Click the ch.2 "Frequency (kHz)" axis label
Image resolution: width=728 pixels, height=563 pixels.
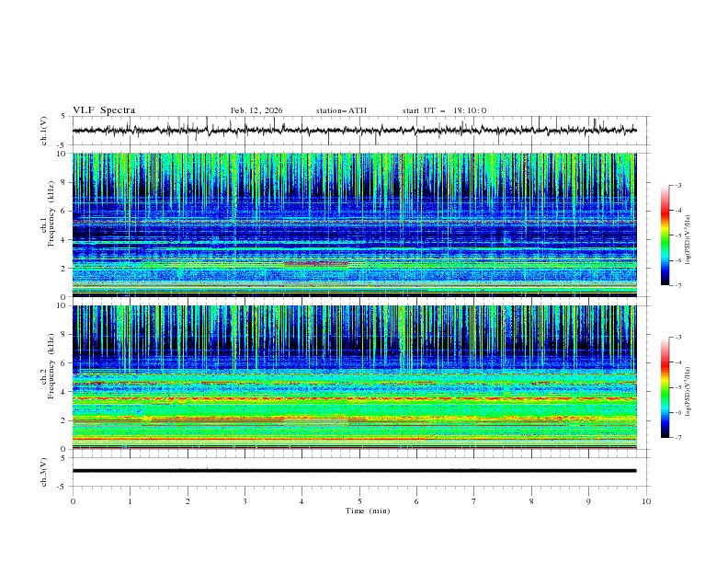point(51,366)
